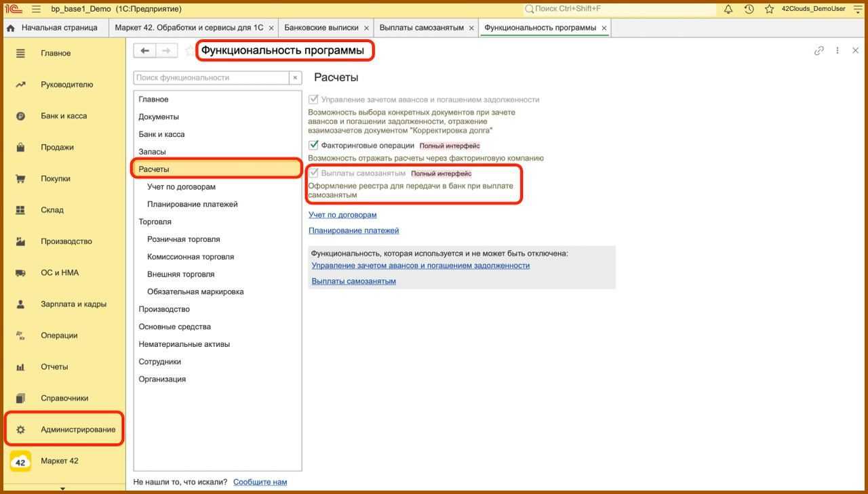Open the user settings dropdown at top right
Screen dimensions: 868x494
click(x=857, y=9)
